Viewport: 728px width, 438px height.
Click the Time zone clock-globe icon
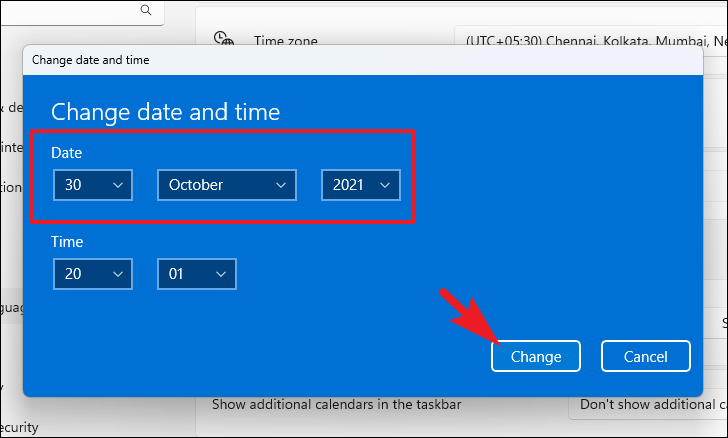tap(223, 39)
